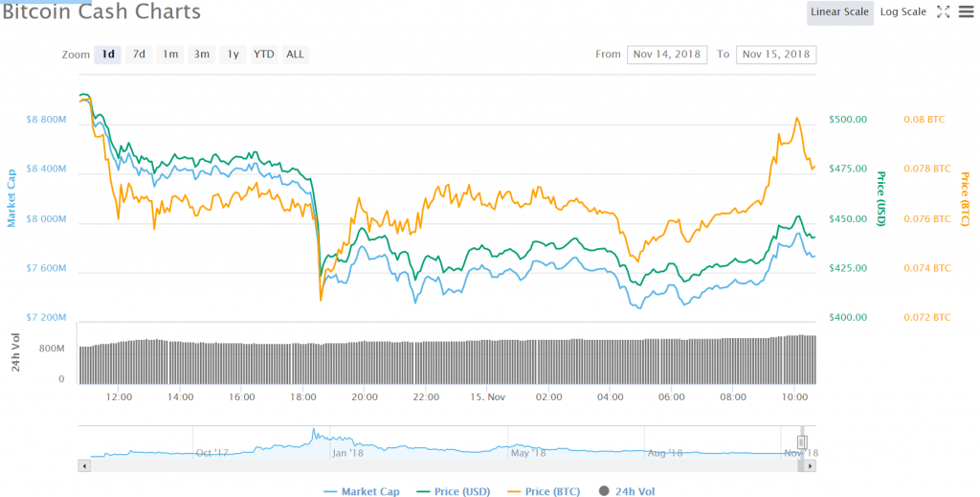Click the navigator scrollbar left arrow
This screenshot has width=980, height=497.
pyautogui.click(x=84, y=465)
